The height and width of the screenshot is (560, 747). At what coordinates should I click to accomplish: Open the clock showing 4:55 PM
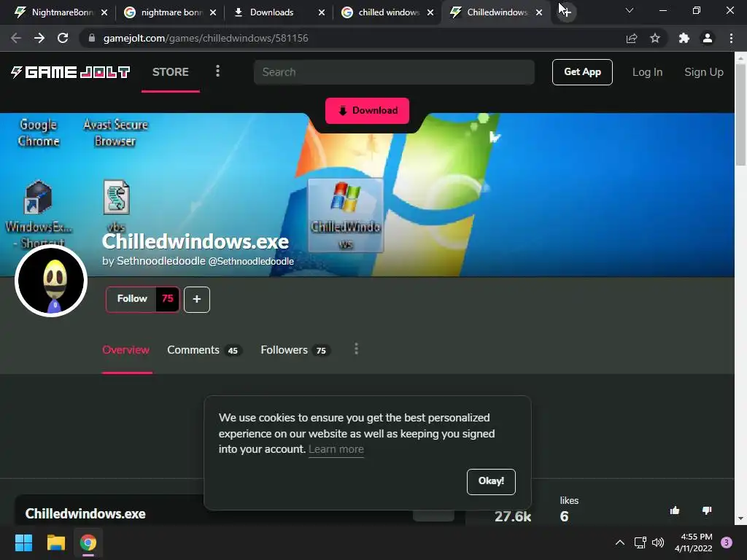(694, 542)
